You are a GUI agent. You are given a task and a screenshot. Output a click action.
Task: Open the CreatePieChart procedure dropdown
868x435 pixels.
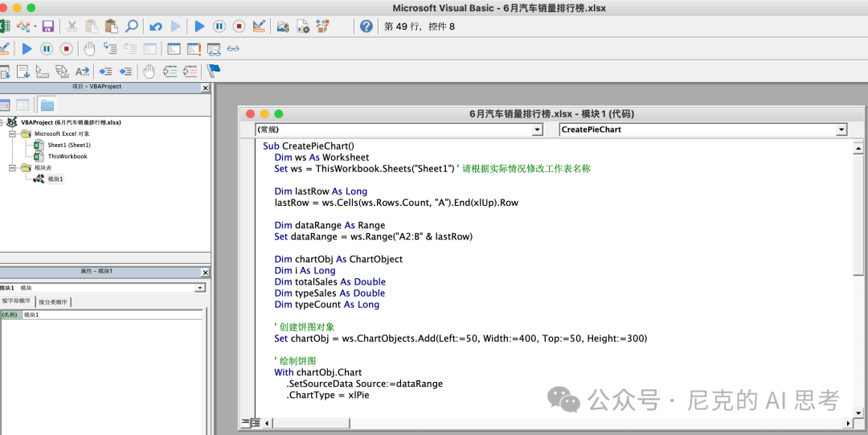[x=841, y=129]
